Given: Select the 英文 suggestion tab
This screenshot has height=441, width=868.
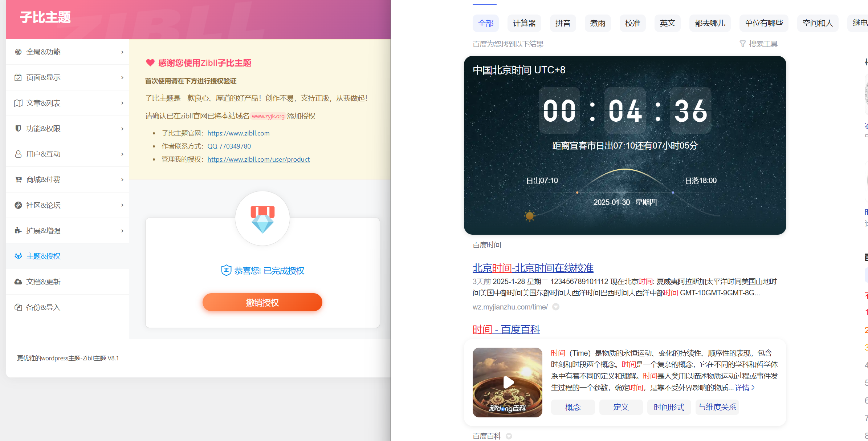Looking at the screenshot, I should (668, 23).
